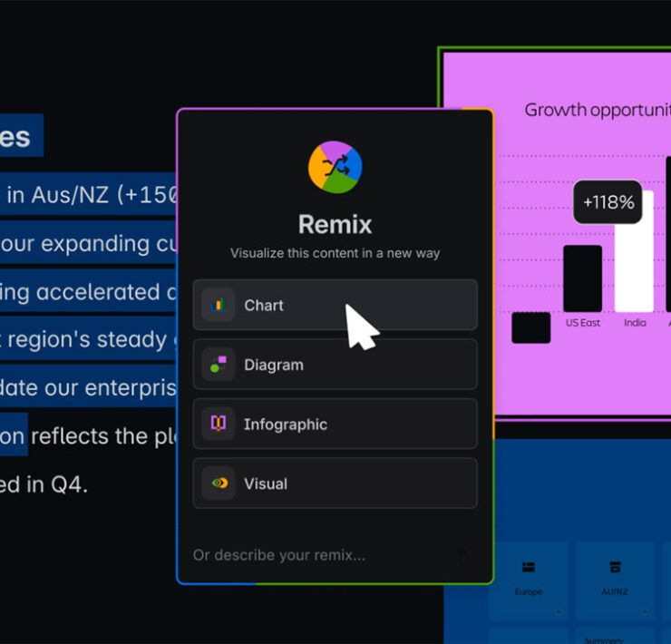The height and width of the screenshot is (644, 671).
Task: Click the eye icon beside Visual
Action: [x=219, y=483]
